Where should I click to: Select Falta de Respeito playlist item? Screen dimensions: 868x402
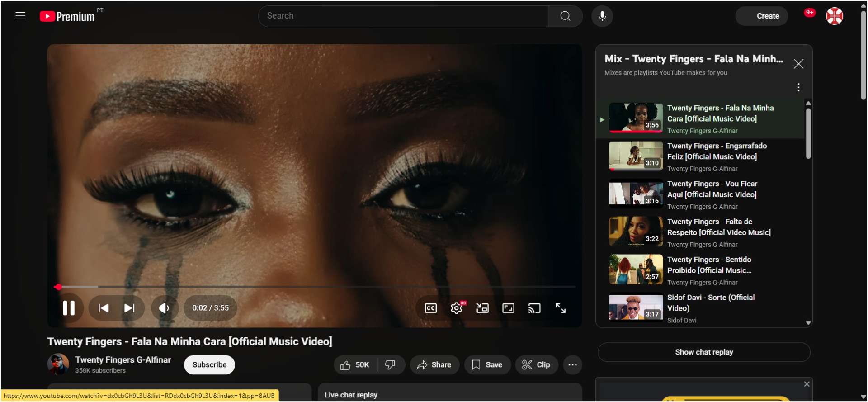click(x=700, y=232)
